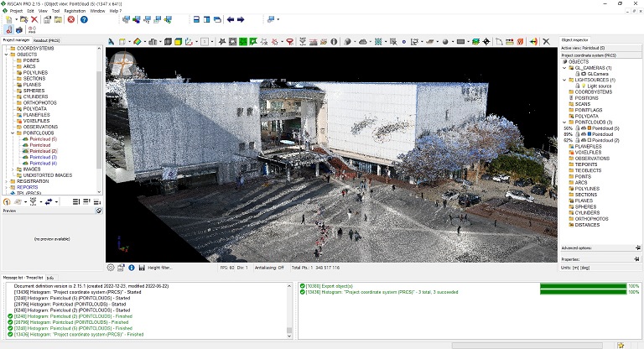
Task: Click the pin icon beside Preview header
Action: [x=99, y=211]
